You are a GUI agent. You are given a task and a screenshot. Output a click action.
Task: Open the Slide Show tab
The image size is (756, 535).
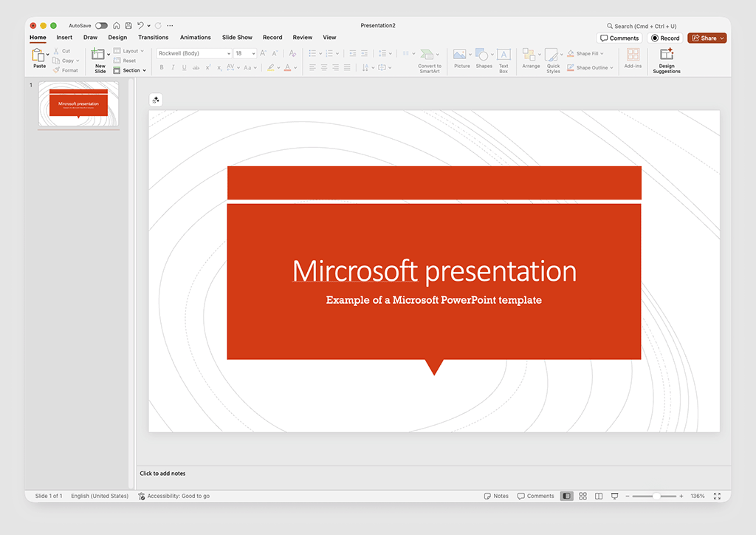click(237, 37)
